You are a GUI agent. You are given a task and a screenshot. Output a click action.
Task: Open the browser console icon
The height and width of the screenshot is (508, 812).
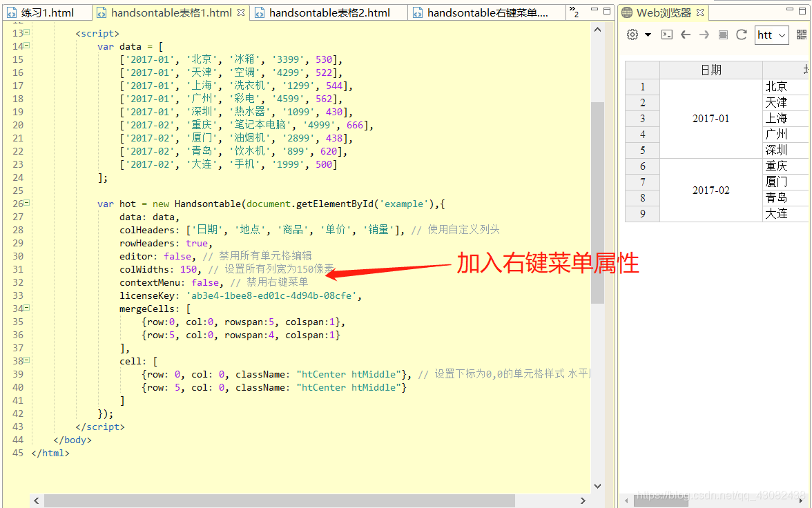tap(667, 35)
